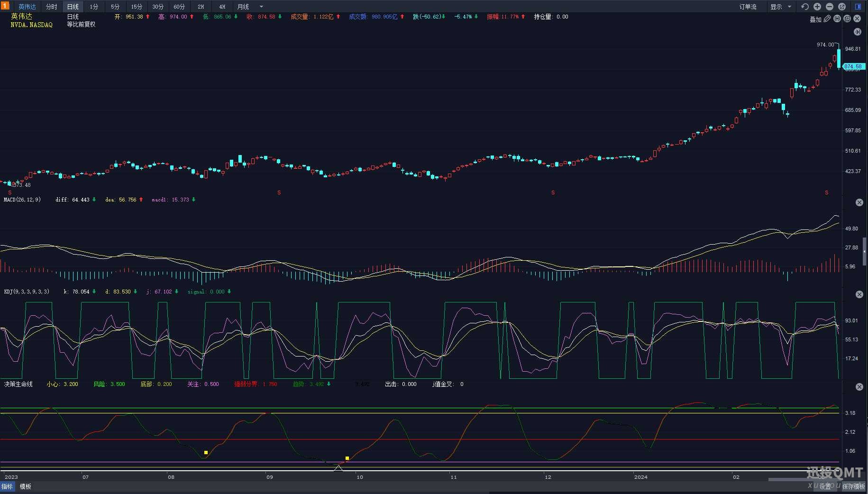Open the 订单流 order flow view

(748, 7)
